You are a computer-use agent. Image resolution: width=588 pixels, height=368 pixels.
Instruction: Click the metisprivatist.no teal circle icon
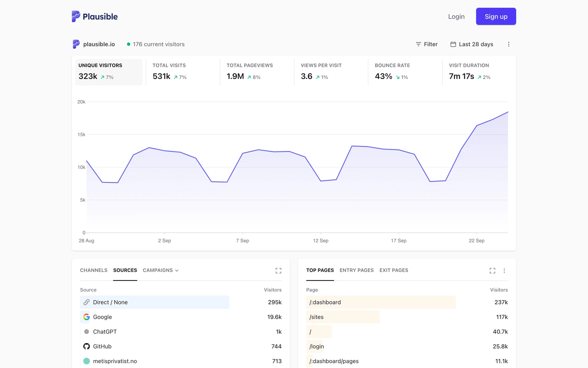click(x=87, y=361)
